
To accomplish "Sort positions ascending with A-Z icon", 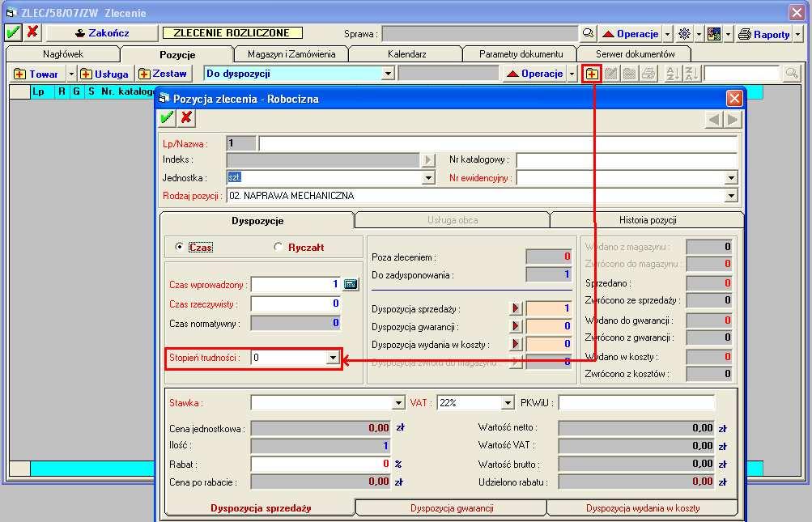I will click(x=673, y=74).
